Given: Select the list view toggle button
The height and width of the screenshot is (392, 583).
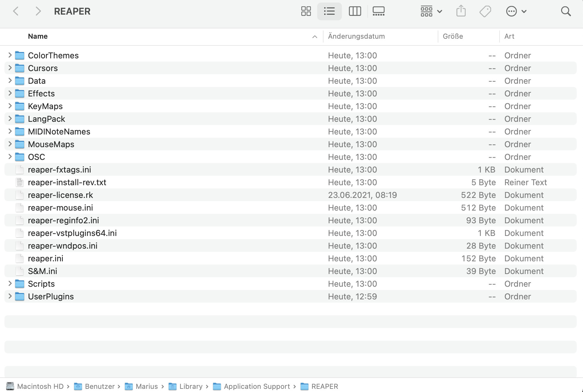Looking at the screenshot, I should (329, 11).
